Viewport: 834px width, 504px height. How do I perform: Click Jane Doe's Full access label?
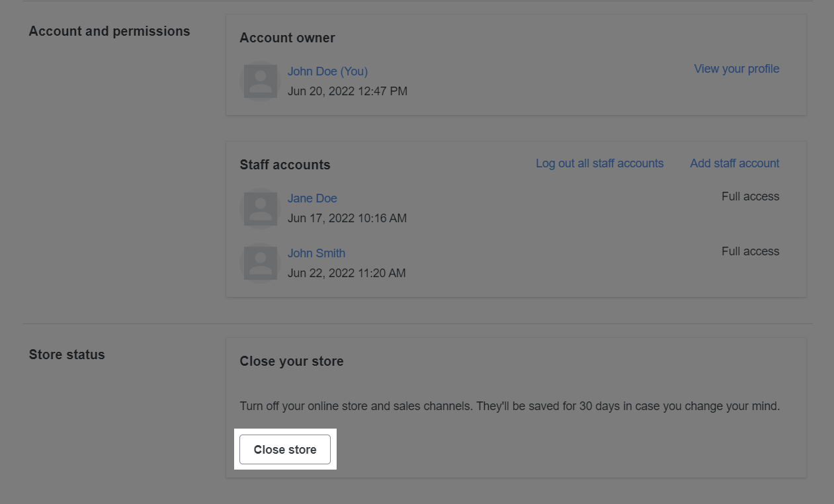[x=750, y=196]
